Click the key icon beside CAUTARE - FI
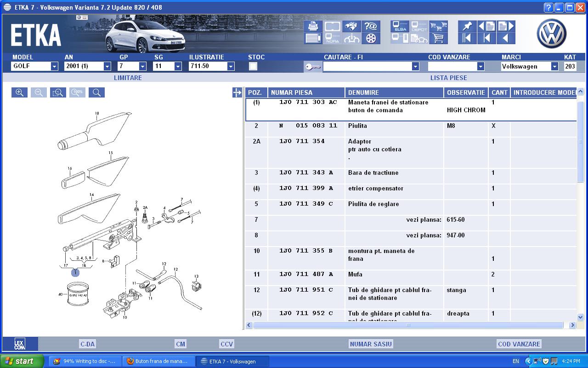 click(313, 67)
